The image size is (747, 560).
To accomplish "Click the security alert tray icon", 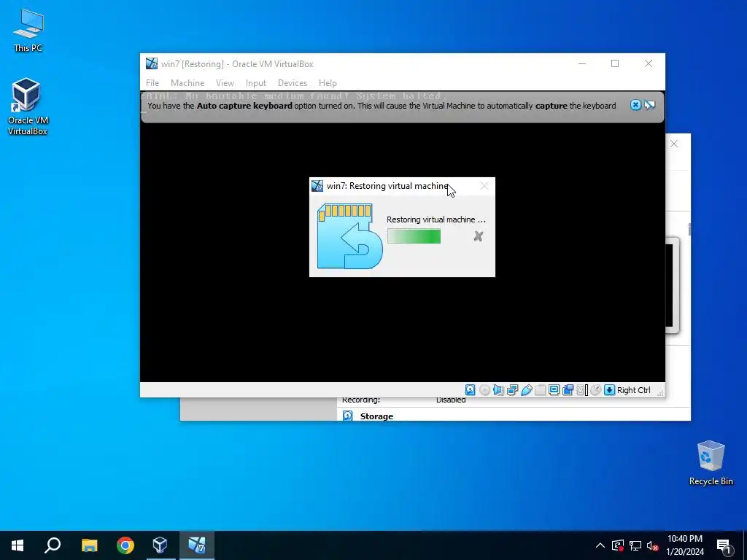I will coord(617,545).
